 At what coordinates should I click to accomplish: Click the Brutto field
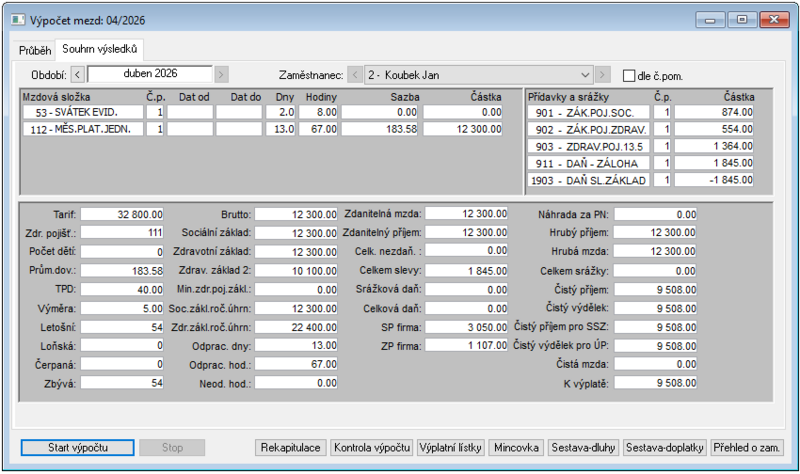pyautogui.click(x=296, y=214)
